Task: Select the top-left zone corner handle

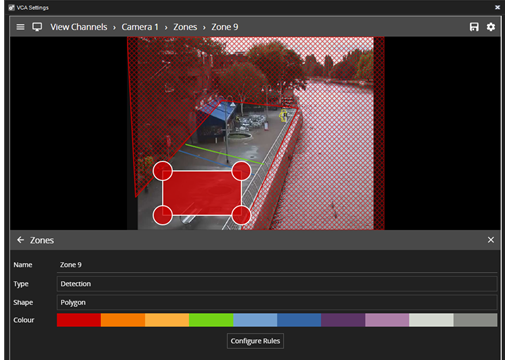Action: coord(163,171)
